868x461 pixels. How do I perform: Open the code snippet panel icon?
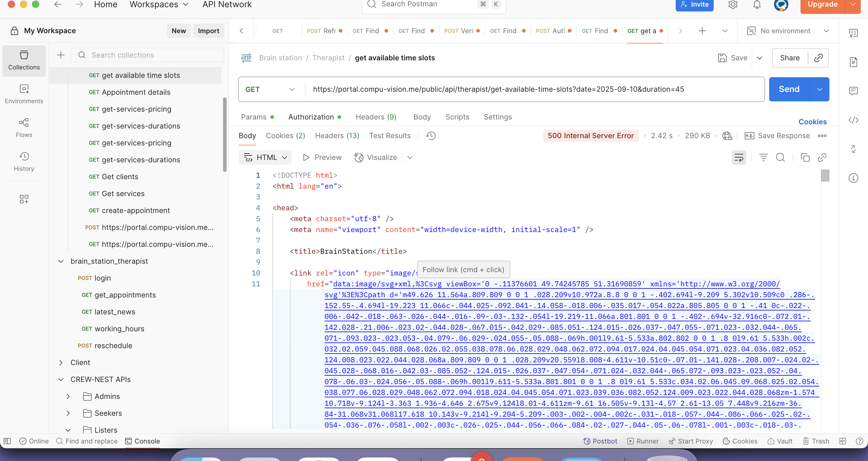(853, 120)
